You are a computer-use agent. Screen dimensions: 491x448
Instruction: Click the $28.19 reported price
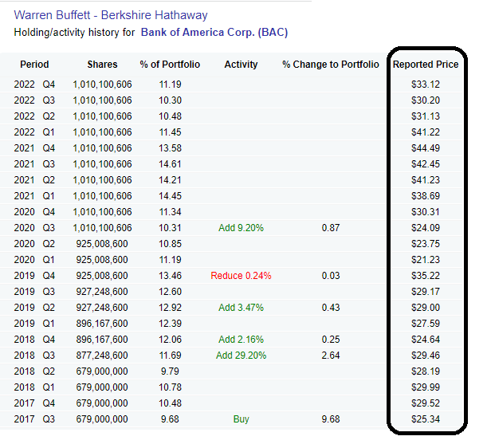click(426, 371)
